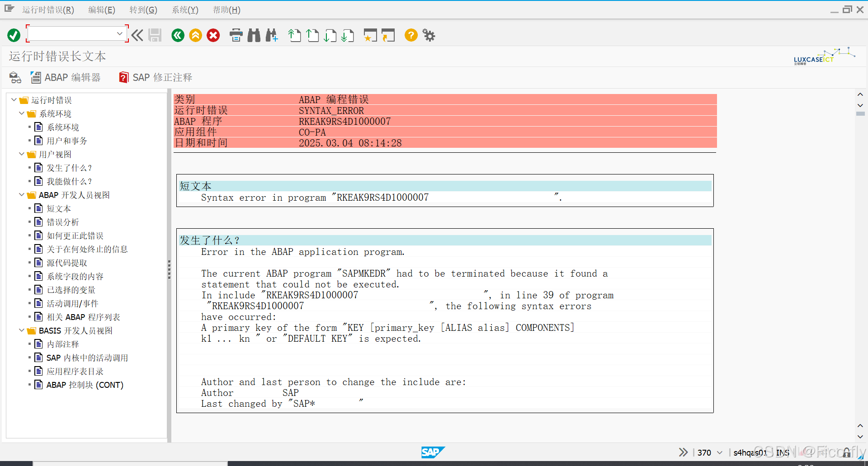Viewport: 868px width, 466px height.
Task: Click the debugger glasses icon
Action: point(15,78)
